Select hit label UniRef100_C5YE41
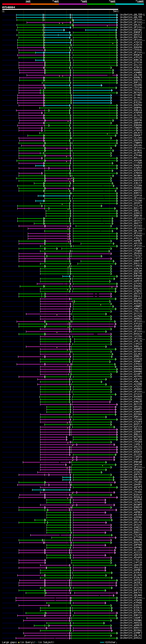 click(131, 50)
